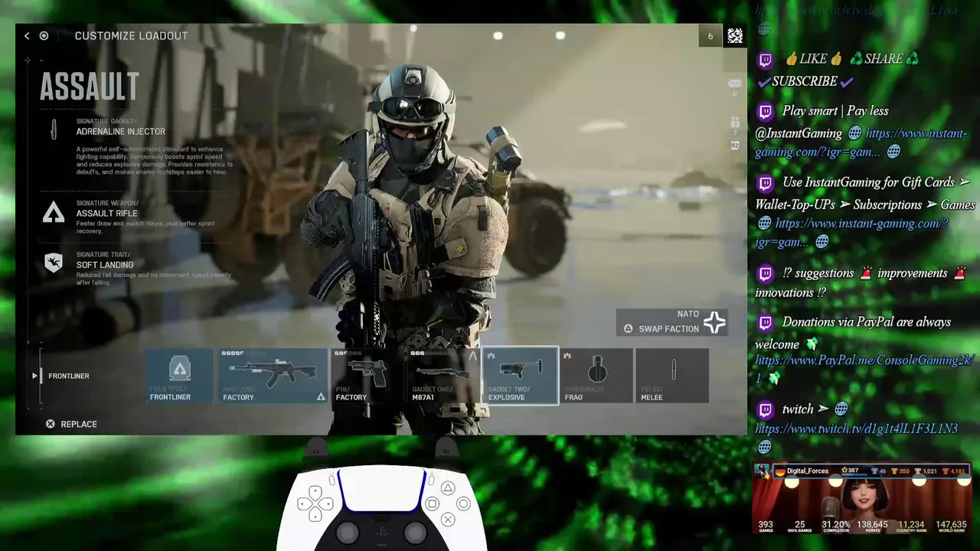This screenshot has width=980, height=551.
Task: Click the ASSAULT class heading
Action: [90, 86]
